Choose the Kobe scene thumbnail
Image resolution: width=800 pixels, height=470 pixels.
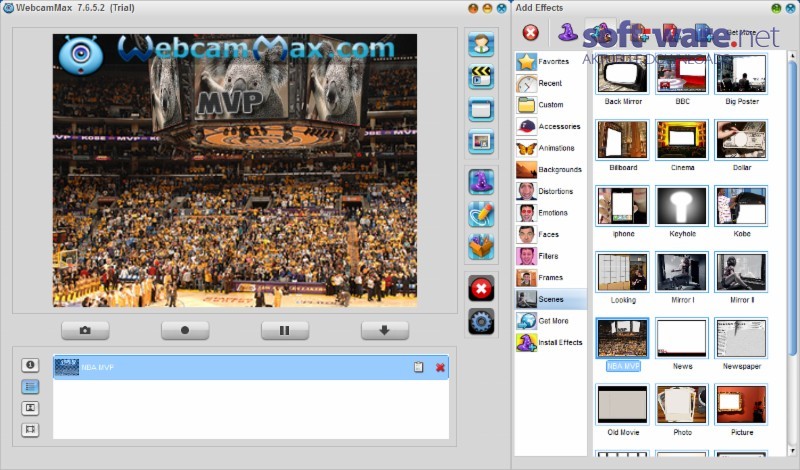click(741, 206)
